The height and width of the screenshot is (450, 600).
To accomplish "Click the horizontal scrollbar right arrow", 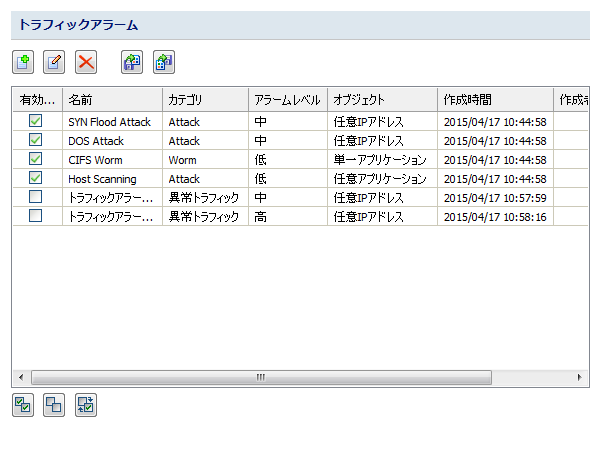I will 580,378.
